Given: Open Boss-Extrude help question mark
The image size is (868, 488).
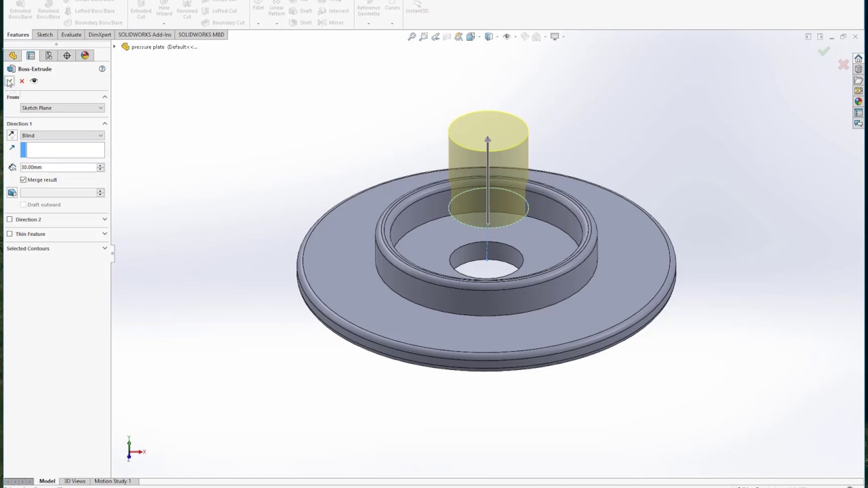Looking at the screenshot, I should tap(102, 68).
